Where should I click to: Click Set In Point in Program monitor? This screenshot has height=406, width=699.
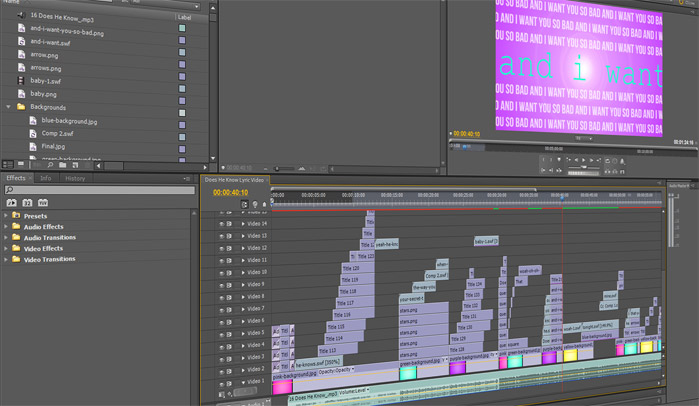click(x=543, y=160)
